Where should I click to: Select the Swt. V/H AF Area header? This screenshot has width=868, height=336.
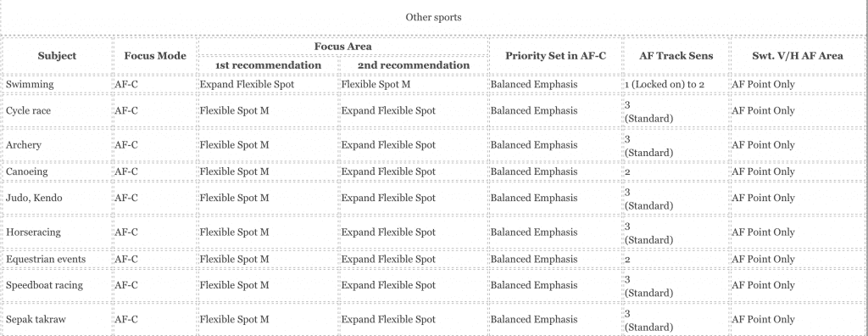pyautogui.click(x=797, y=55)
